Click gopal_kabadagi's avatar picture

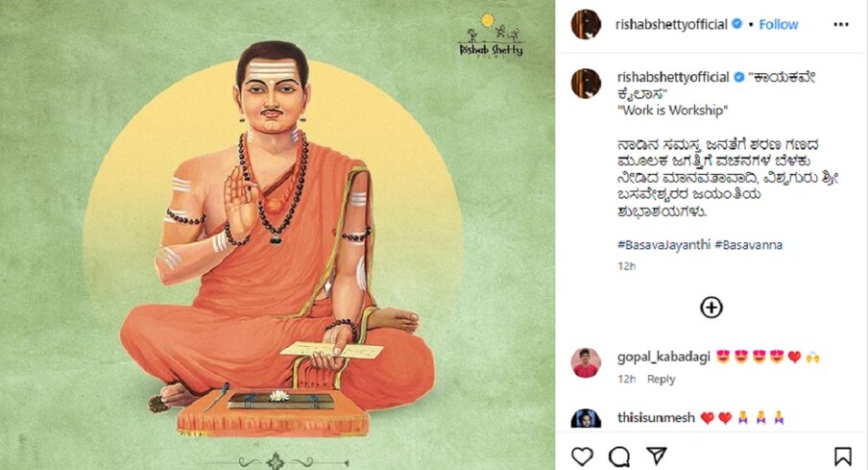(x=587, y=363)
